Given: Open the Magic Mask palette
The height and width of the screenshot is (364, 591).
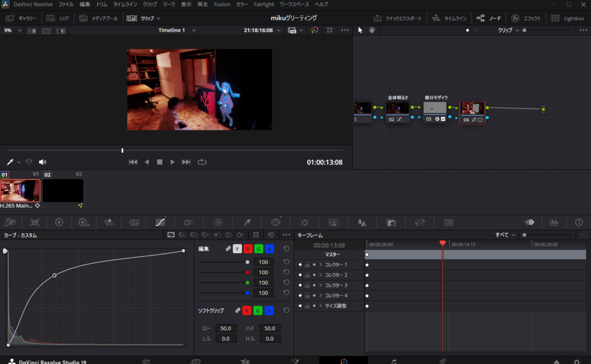Looking at the screenshot, I should point(333,222).
